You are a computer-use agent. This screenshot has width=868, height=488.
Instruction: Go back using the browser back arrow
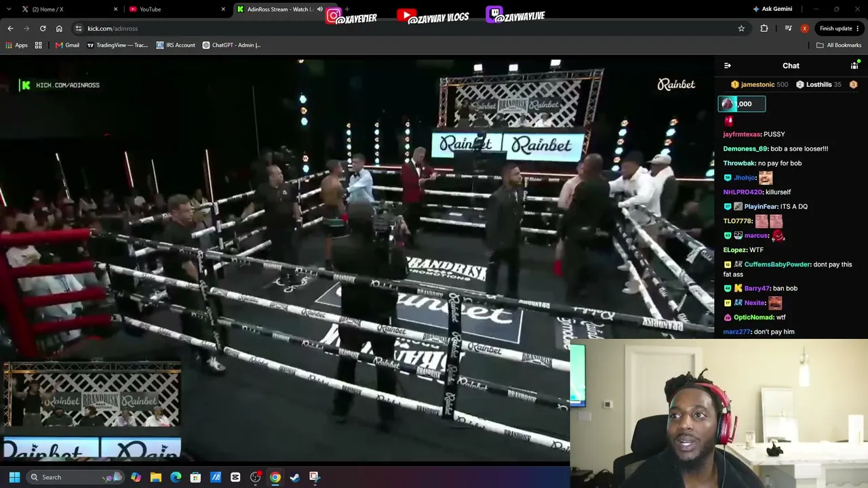(10, 28)
